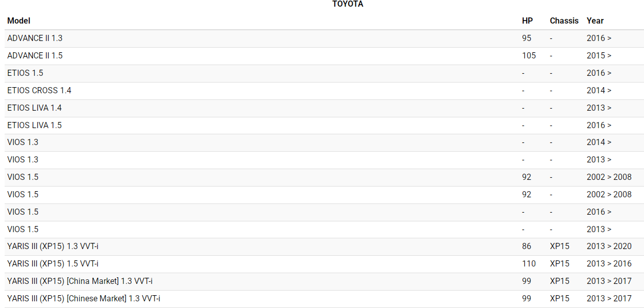Select YARIS III (XP15) 1.3 VVT-i model
This screenshot has width=644, height=308.
pyautogui.click(x=53, y=247)
